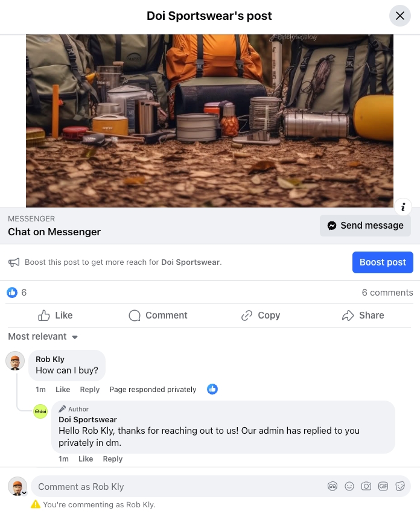Share the post using Share button
Image resolution: width=420 pixels, height=520 pixels.
[363, 315]
